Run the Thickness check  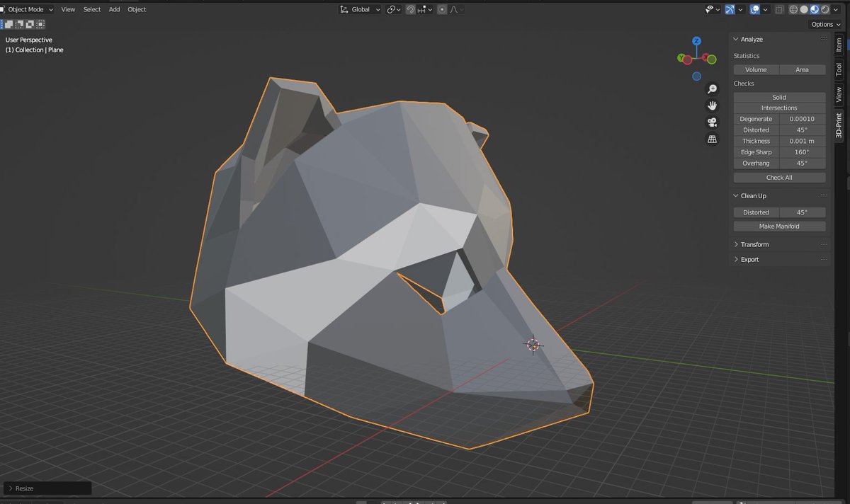756,141
